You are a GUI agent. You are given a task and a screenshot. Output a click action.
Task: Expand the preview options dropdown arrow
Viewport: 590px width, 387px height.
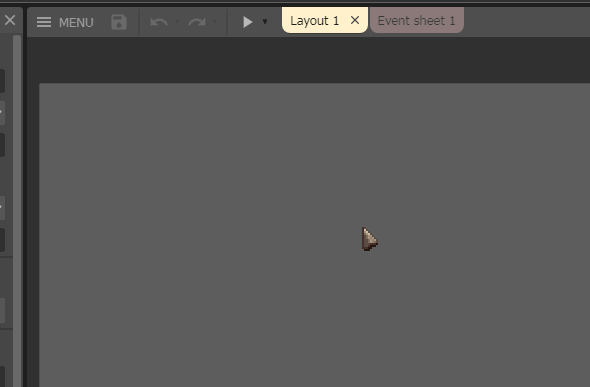pos(265,22)
